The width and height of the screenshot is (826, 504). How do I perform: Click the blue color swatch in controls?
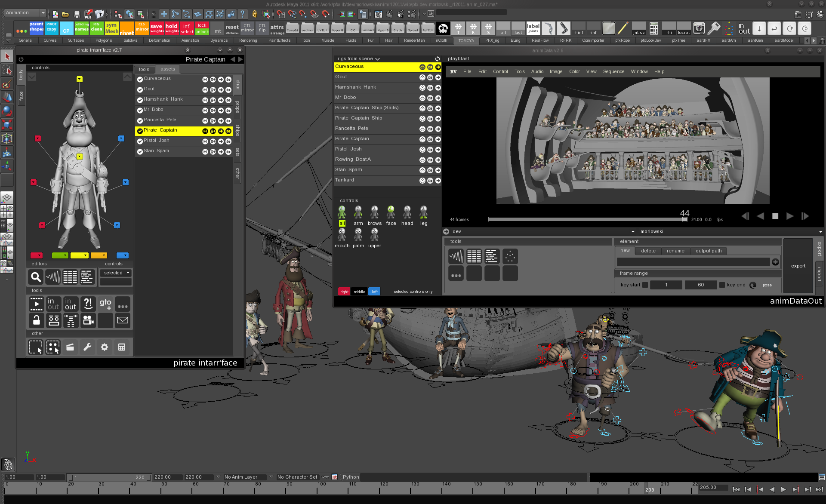(123, 255)
